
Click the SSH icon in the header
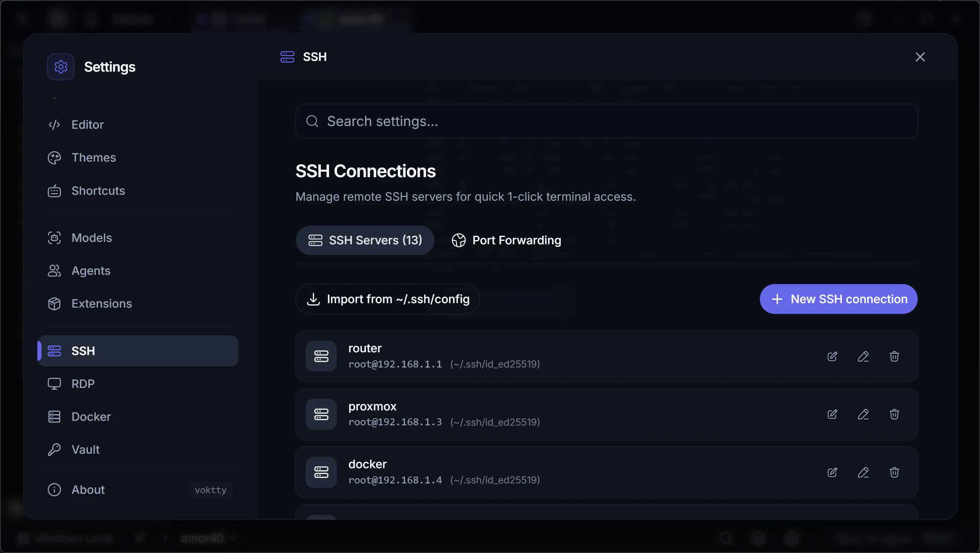point(287,57)
